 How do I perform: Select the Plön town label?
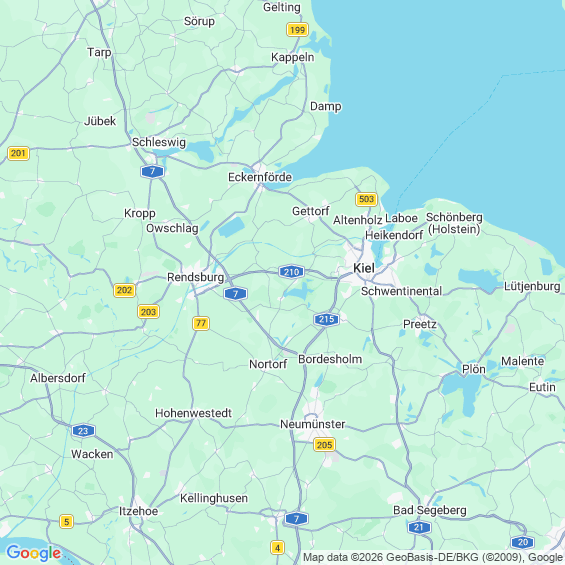(x=474, y=369)
